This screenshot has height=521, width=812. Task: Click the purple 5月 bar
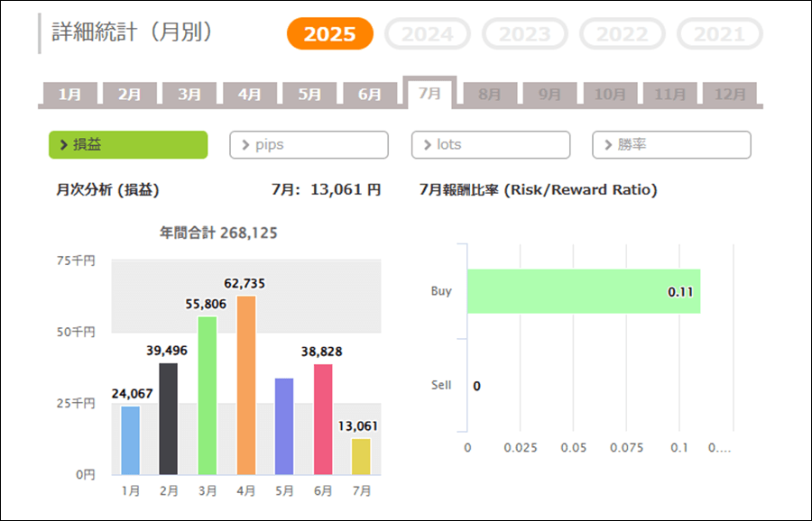[x=284, y=426]
